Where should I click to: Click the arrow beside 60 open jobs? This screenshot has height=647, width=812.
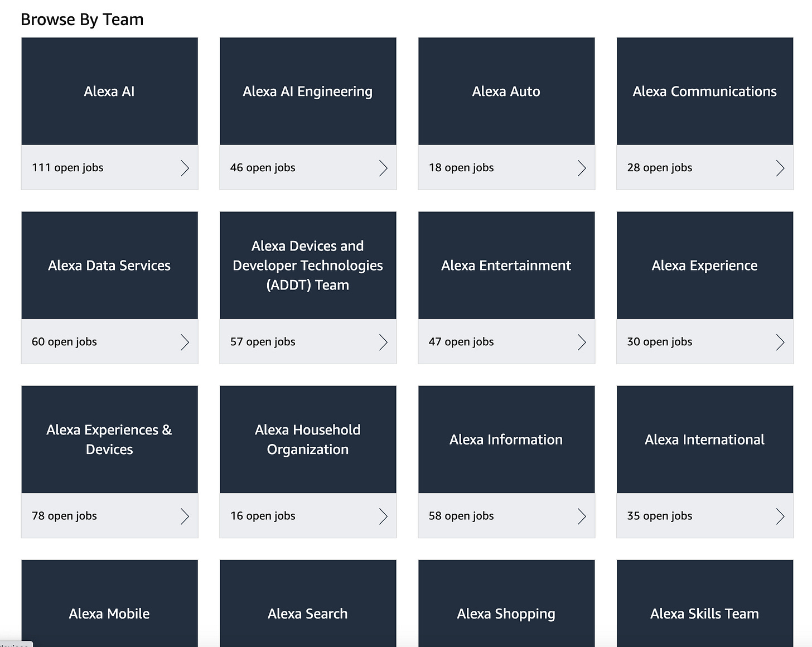185,342
